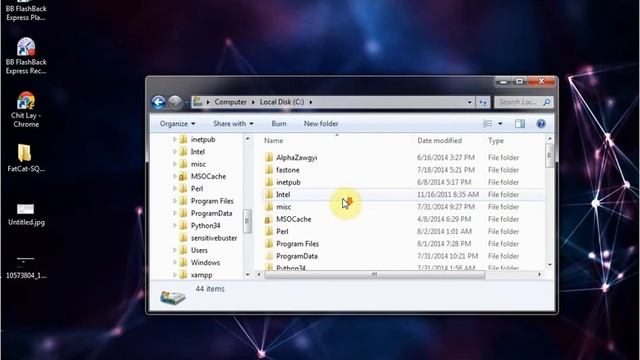640x360 pixels.
Task: Click the MSOCache locked folder icon
Action: pos(269,219)
